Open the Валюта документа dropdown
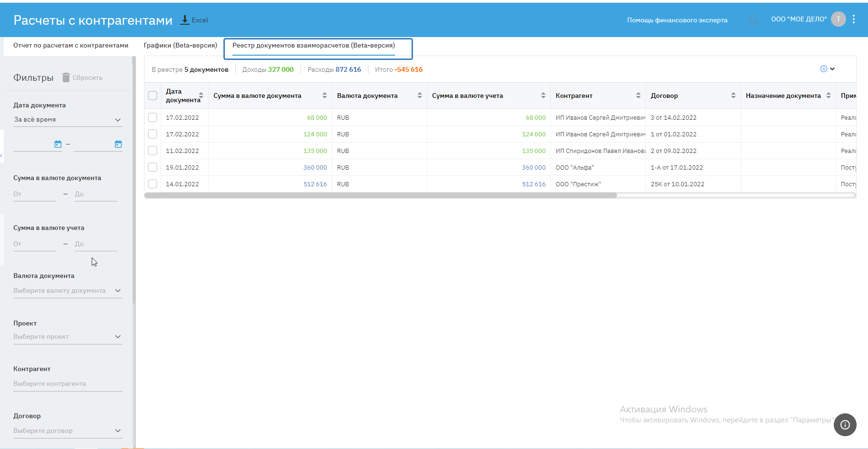Viewport: 868px width, 449px height. coord(68,290)
